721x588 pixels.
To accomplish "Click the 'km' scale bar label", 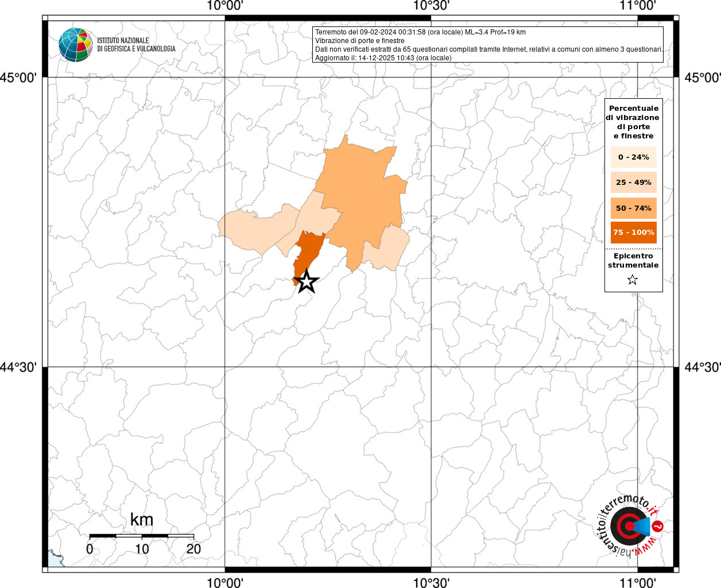I will click(x=142, y=520).
